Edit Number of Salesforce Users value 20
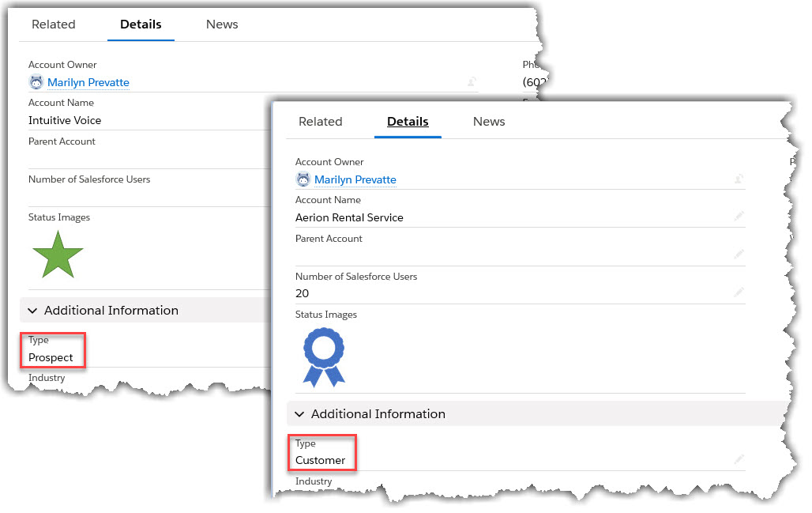 click(739, 292)
